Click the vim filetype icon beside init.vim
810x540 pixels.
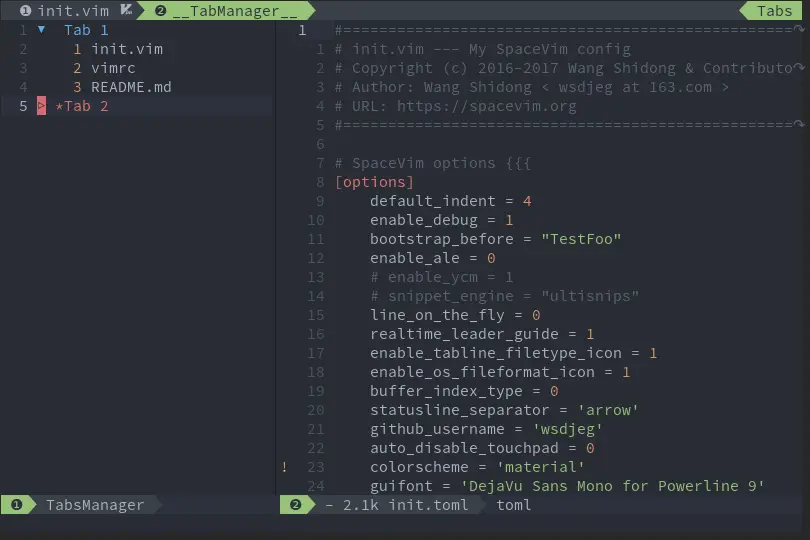[126, 10]
